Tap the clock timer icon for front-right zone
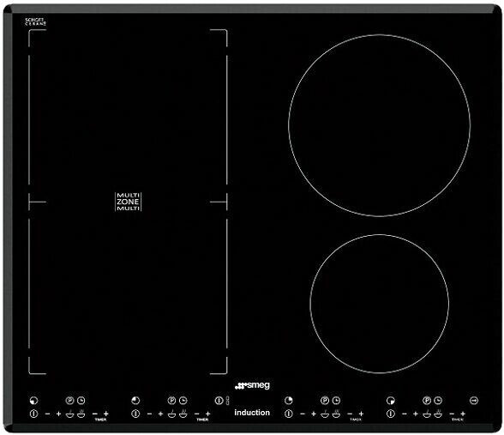Screen dimensions: 504x435 tap(438, 400)
